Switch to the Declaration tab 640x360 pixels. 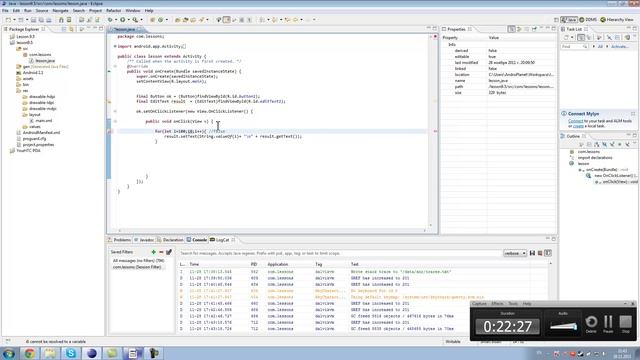coord(170,240)
